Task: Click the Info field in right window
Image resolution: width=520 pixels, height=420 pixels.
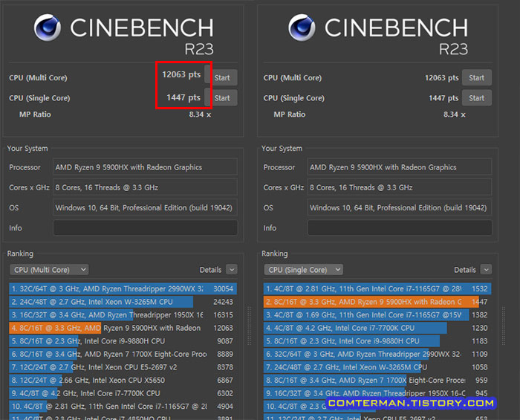Action: [400, 228]
